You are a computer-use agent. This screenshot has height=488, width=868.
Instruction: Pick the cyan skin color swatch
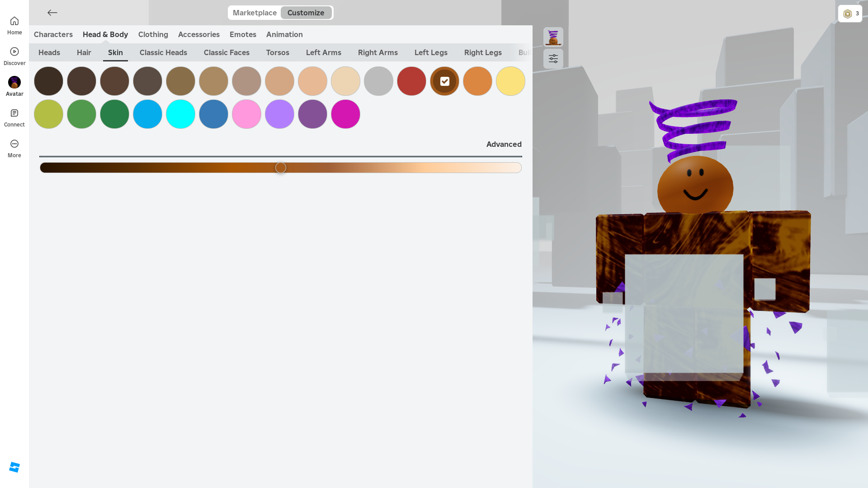pos(180,114)
